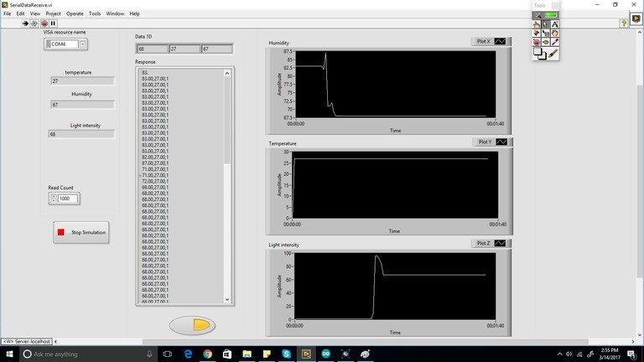
Task: Click the foreground color swatch in Tools palette
Action: click(x=538, y=51)
